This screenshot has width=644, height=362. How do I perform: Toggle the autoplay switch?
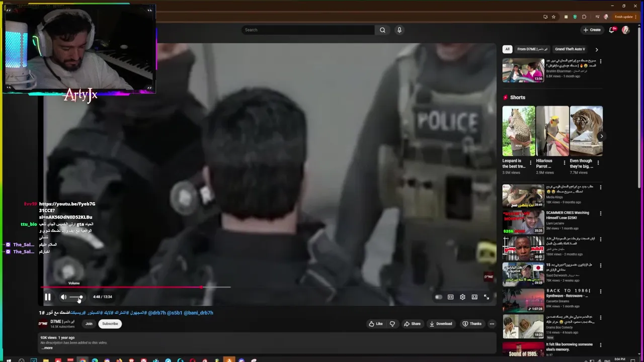pyautogui.click(x=438, y=297)
